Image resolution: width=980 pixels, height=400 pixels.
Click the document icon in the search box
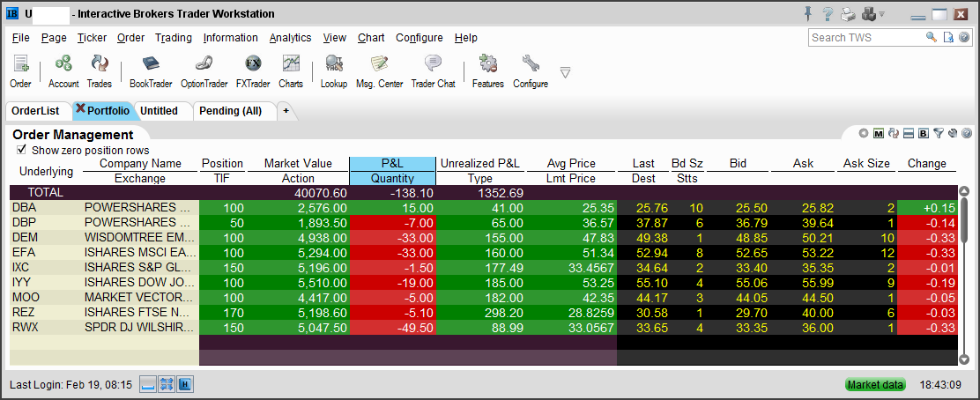[x=949, y=37]
